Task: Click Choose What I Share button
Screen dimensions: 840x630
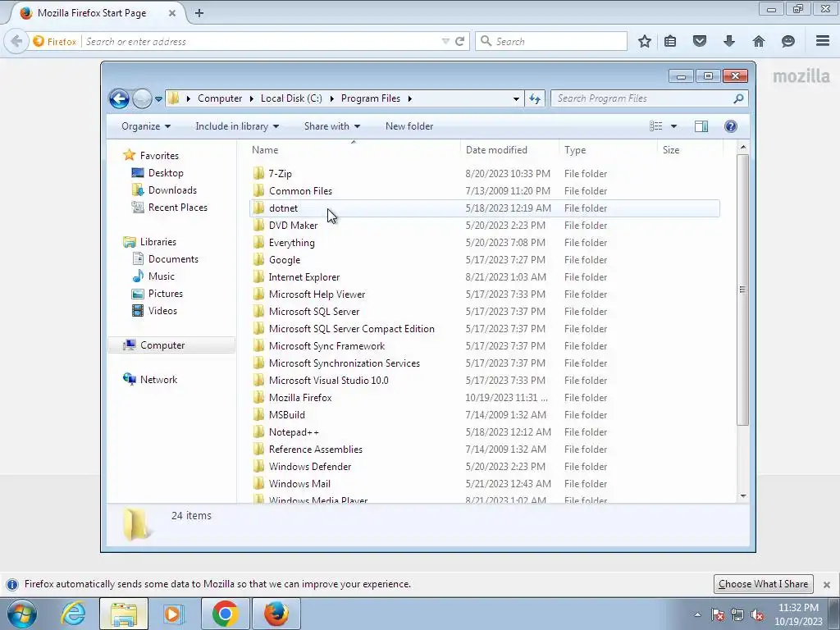Action: [764, 584]
